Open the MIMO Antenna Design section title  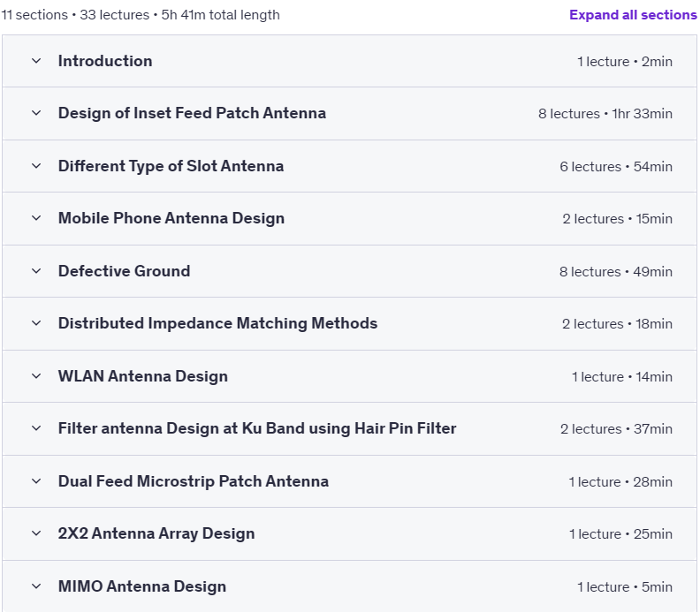click(142, 586)
